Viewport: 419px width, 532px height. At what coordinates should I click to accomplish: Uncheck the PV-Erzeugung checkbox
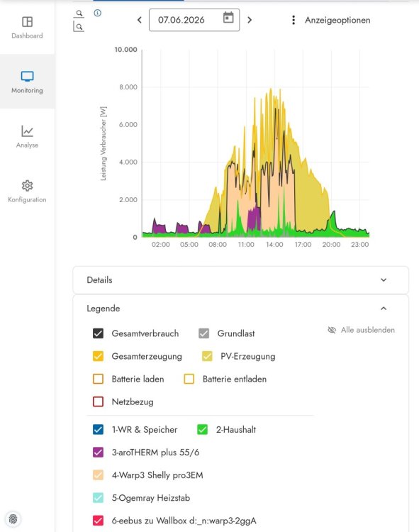pyautogui.click(x=207, y=356)
